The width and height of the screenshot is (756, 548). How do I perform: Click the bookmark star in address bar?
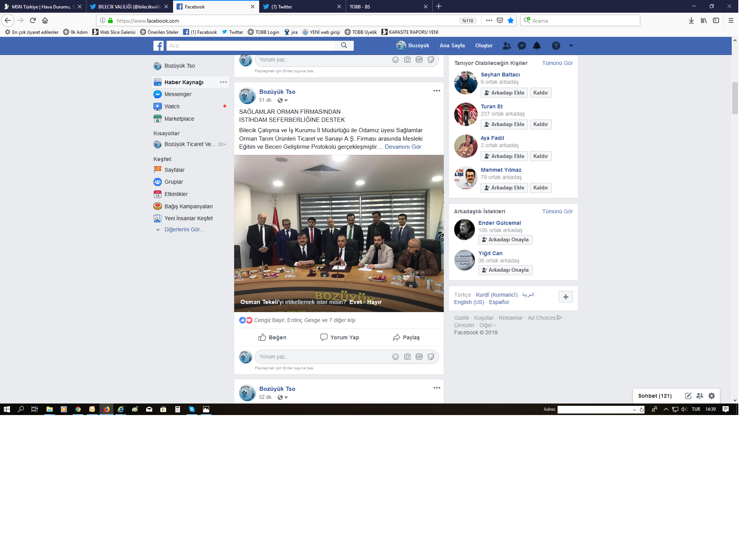511,20
